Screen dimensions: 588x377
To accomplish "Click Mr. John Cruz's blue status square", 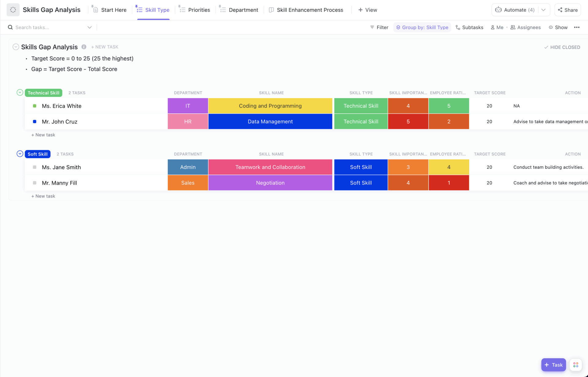I will pyautogui.click(x=35, y=122).
